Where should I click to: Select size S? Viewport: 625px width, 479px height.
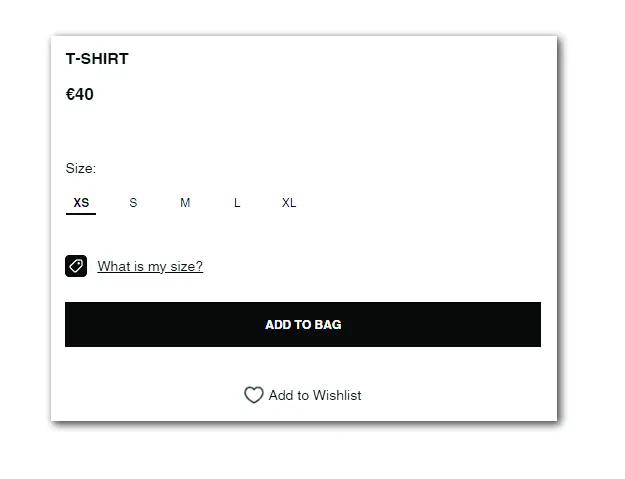[133, 203]
